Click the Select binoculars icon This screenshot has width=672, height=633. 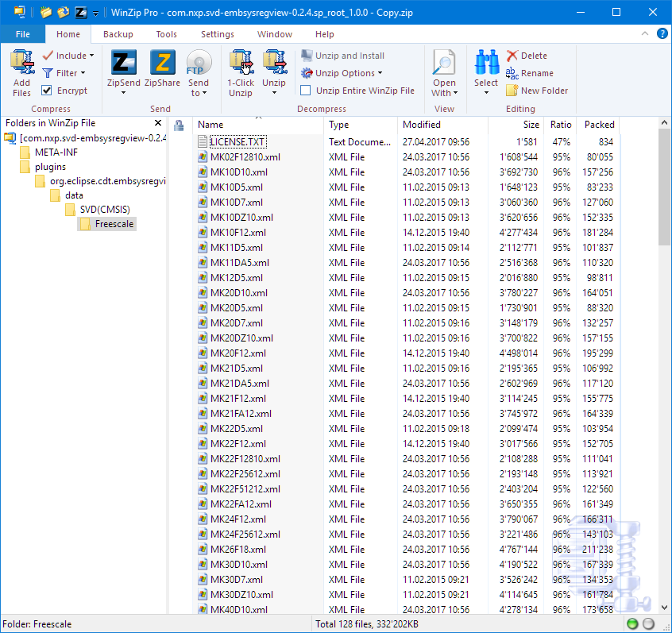(x=486, y=64)
